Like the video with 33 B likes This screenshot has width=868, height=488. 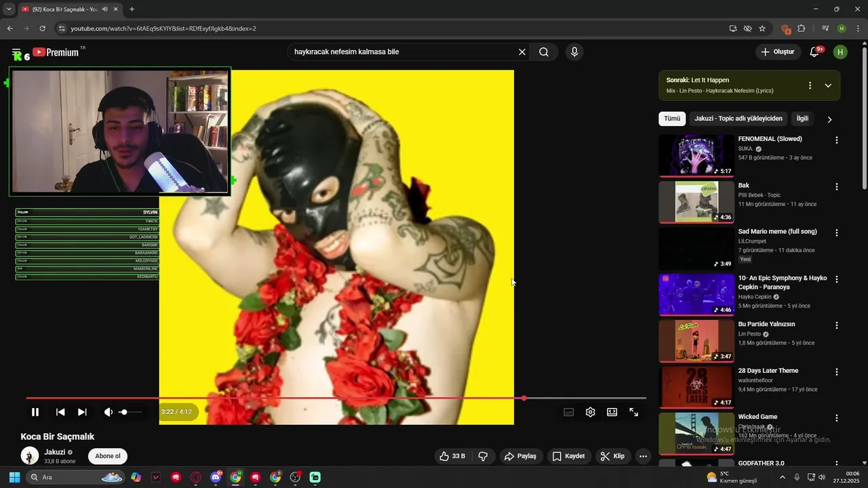coord(452,456)
